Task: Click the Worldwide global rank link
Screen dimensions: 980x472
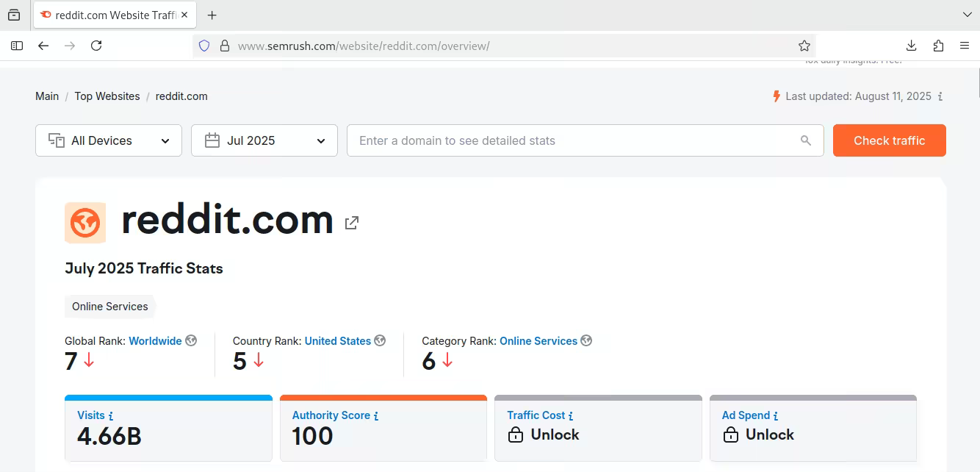Action: pos(155,341)
